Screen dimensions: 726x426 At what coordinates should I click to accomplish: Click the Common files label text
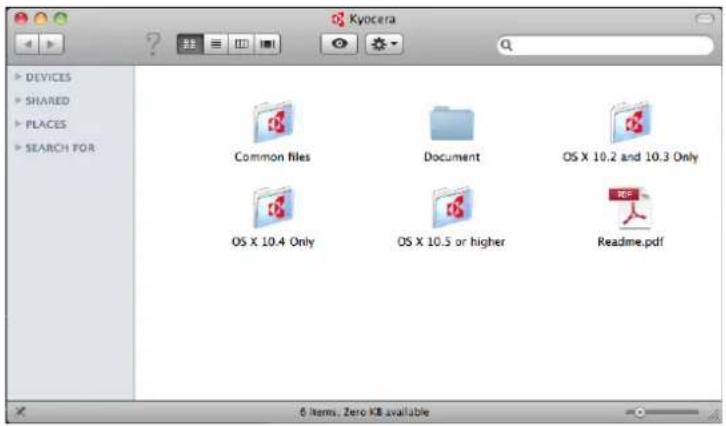coord(272,157)
